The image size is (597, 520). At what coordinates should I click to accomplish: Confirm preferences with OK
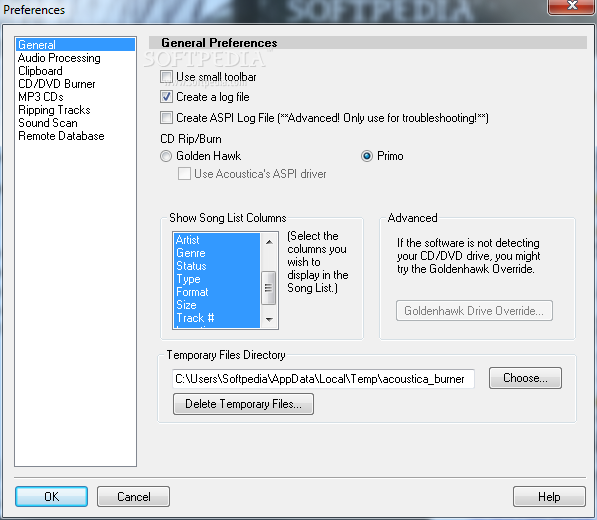51,496
